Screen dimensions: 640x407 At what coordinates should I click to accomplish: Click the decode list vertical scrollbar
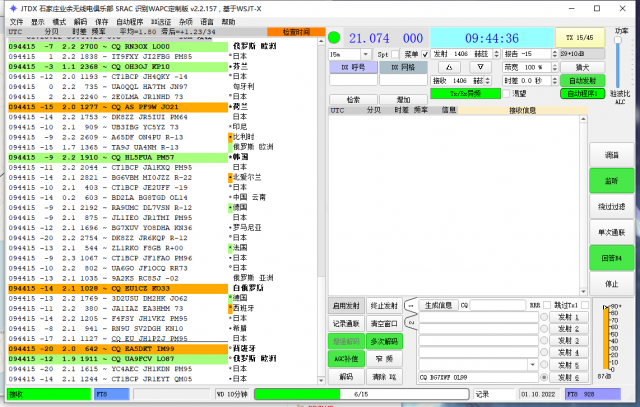[321, 211]
